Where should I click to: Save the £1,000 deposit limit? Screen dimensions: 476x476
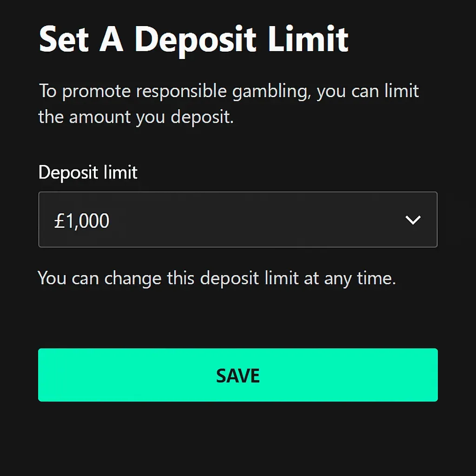[238, 375]
